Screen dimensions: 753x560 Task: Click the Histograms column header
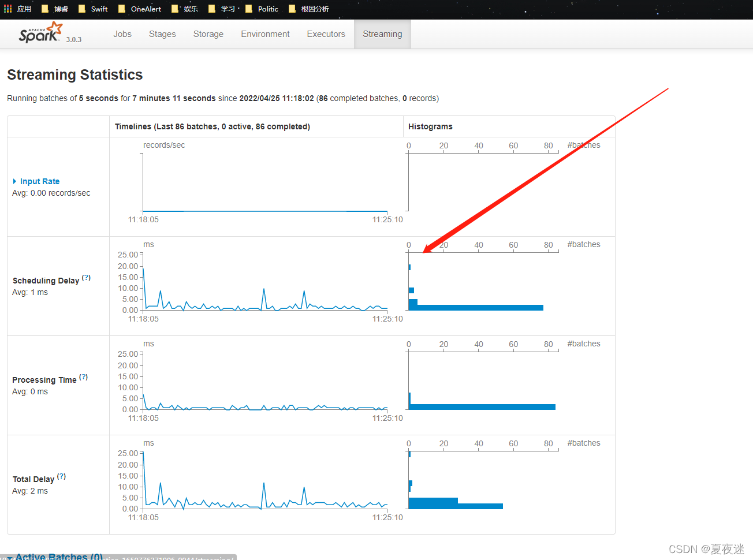coord(430,126)
